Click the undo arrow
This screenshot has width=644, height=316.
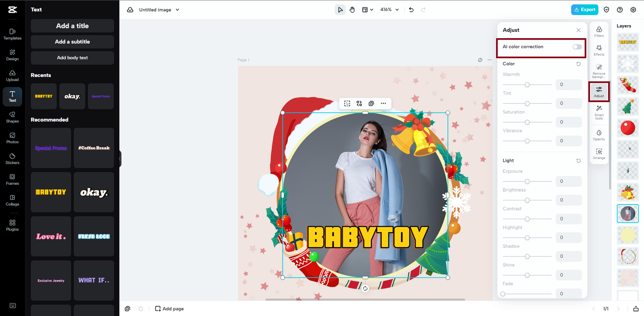[411, 10]
